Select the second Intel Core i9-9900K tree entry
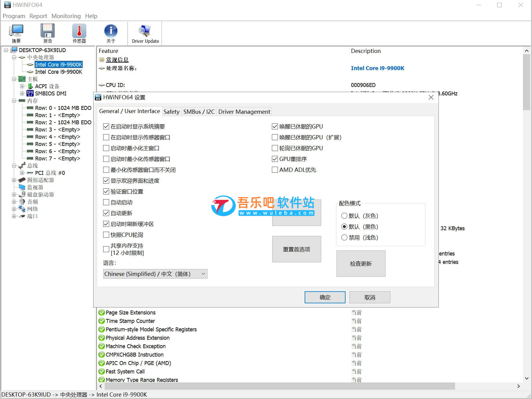 click(x=58, y=72)
